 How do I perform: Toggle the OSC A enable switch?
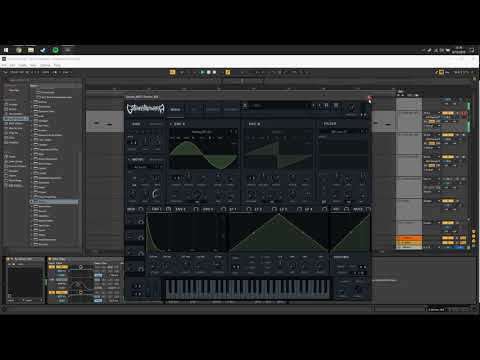[x=171, y=124]
